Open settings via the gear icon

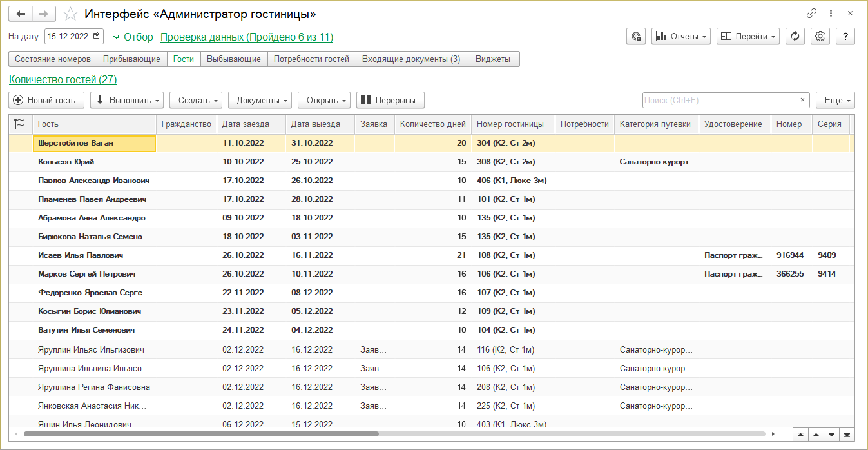[x=820, y=37]
